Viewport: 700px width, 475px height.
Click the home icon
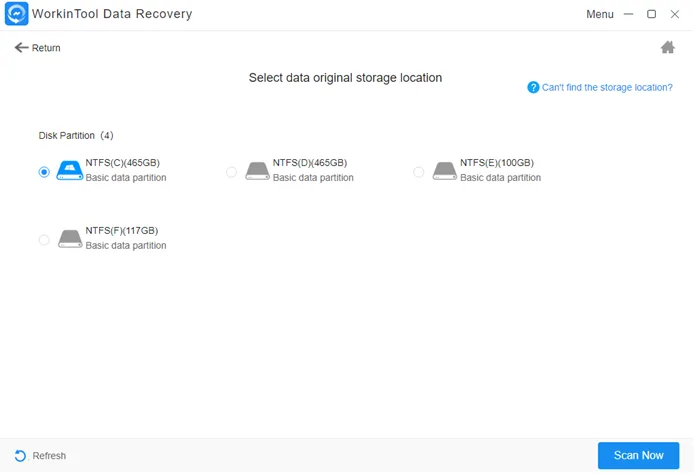pyautogui.click(x=667, y=47)
